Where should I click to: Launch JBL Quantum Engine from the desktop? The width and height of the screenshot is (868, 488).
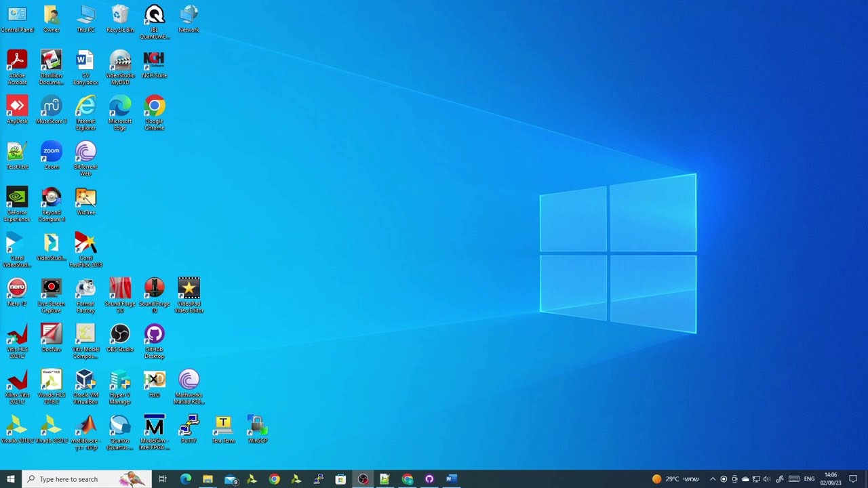[155, 22]
